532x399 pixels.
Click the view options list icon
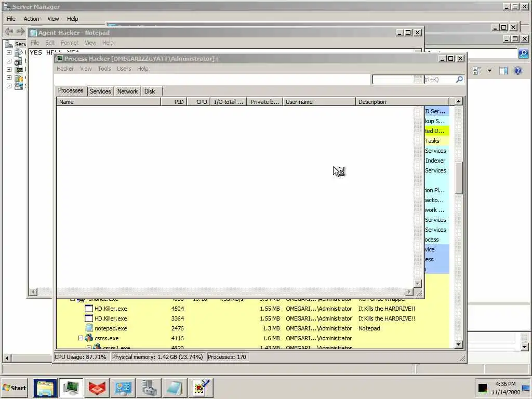tap(477, 71)
